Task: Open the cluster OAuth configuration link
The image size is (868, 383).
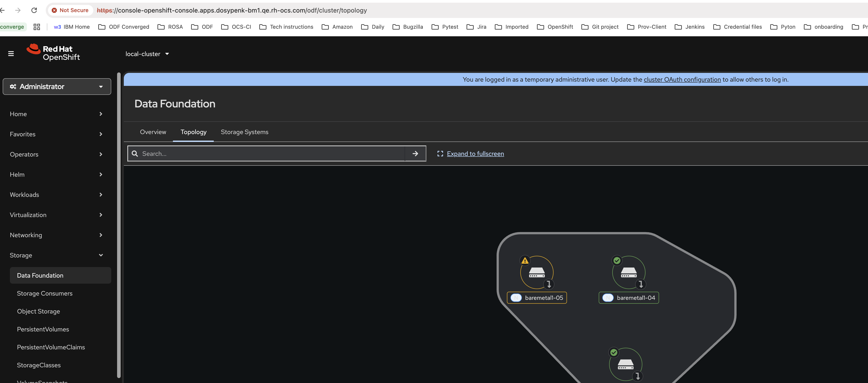Action: point(682,80)
